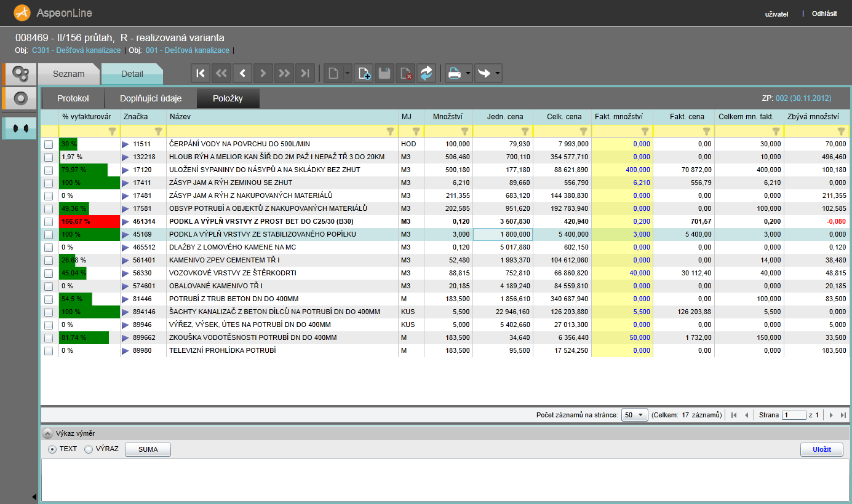Click the delete record icon
The height and width of the screenshot is (504, 852).
[x=406, y=73]
